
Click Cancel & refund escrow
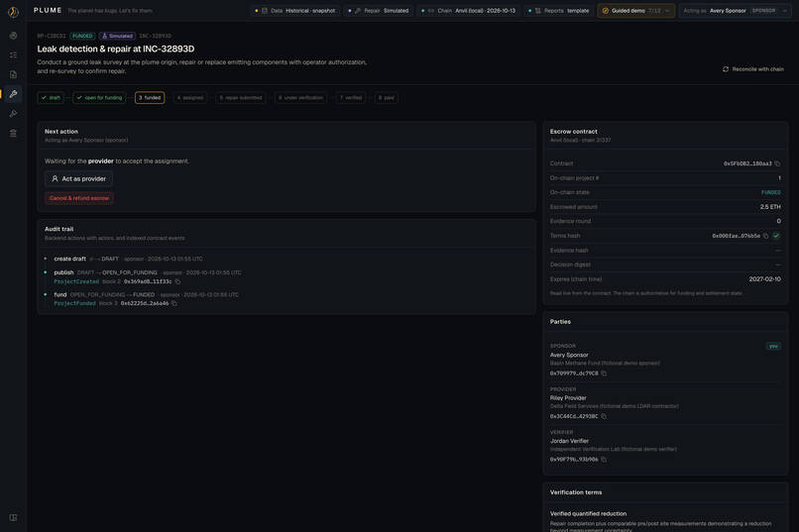pyautogui.click(x=79, y=198)
